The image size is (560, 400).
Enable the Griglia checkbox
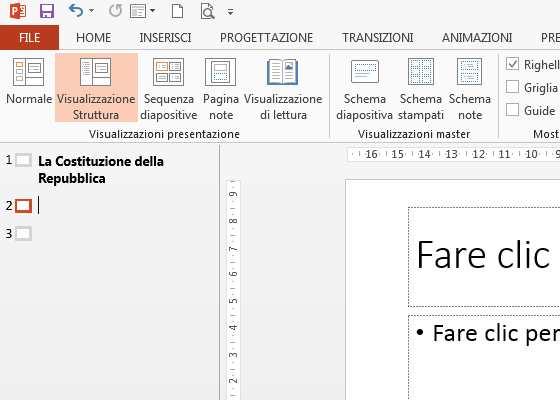512,87
